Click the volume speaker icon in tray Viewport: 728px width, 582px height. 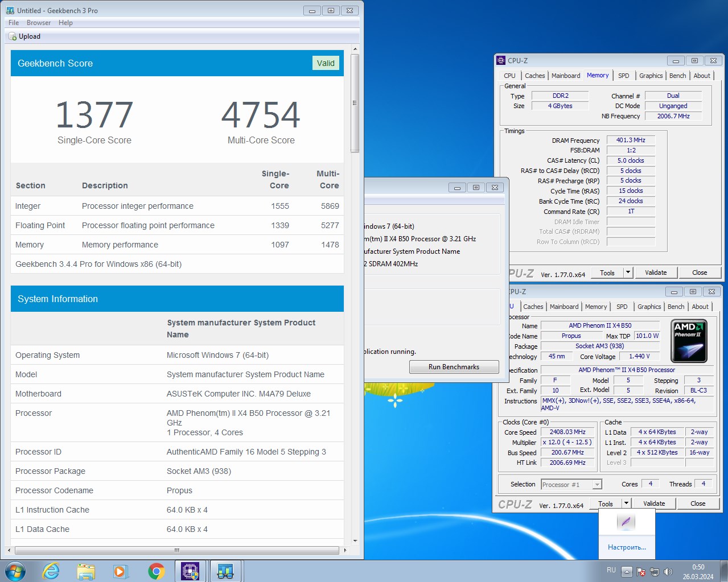click(668, 572)
